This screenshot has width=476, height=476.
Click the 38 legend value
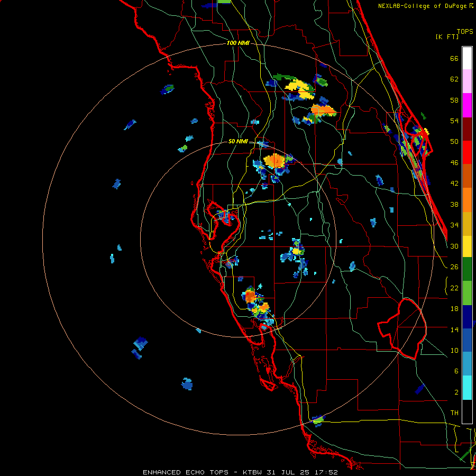pos(454,204)
